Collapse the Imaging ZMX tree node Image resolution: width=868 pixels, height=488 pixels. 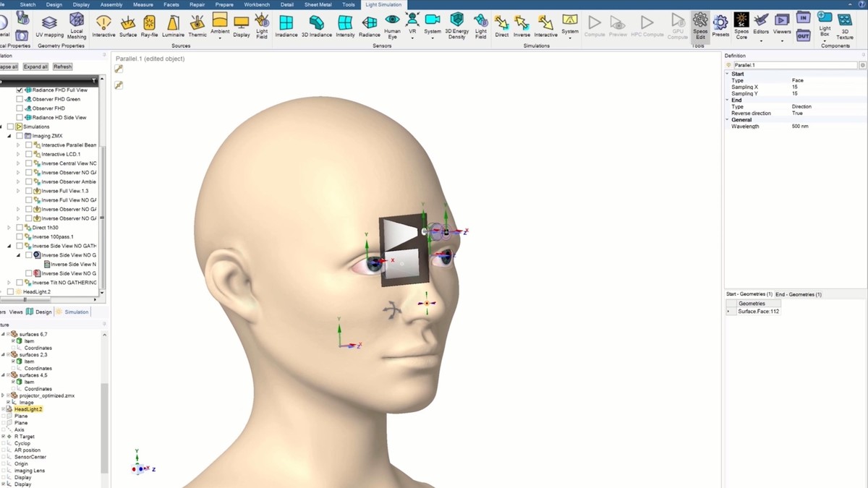tap(9, 135)
